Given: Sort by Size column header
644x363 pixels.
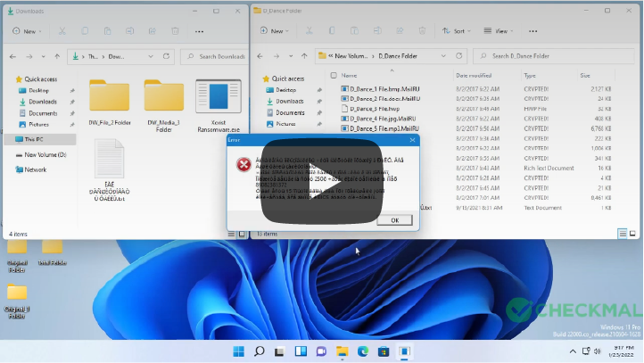Looking at the screenshot, I should click(585, 76).
